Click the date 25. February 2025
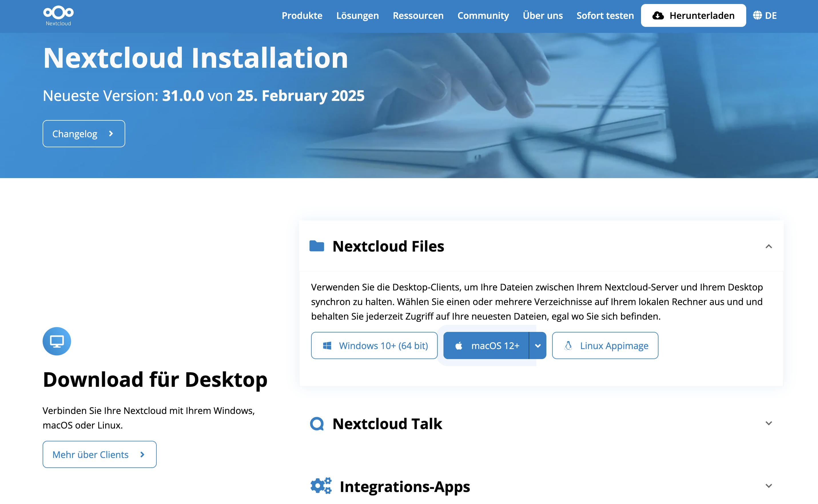This screenshot has width=818, height=504. 300,96
